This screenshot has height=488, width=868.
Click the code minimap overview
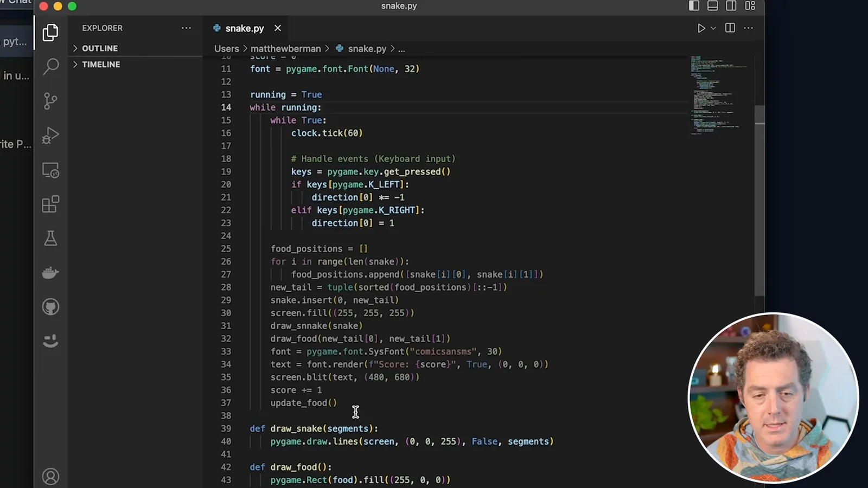pyautogui.click(x=719, y=95)
